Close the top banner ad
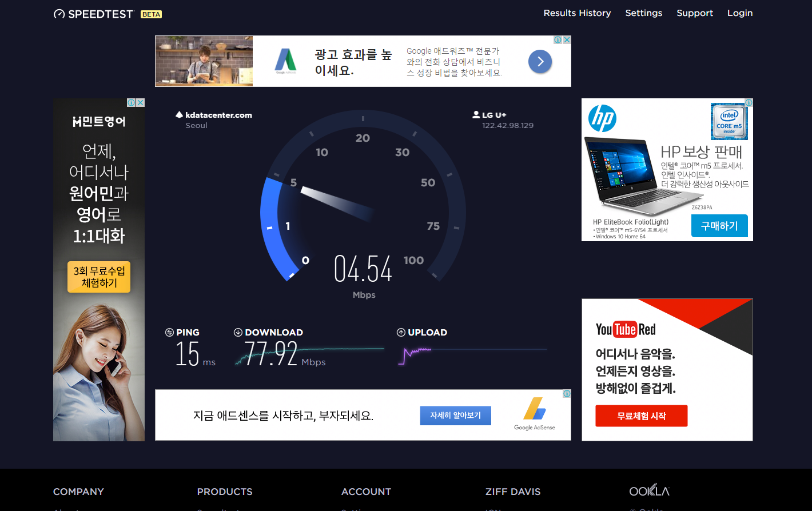The image size is (812, 511). pos(567,40)
